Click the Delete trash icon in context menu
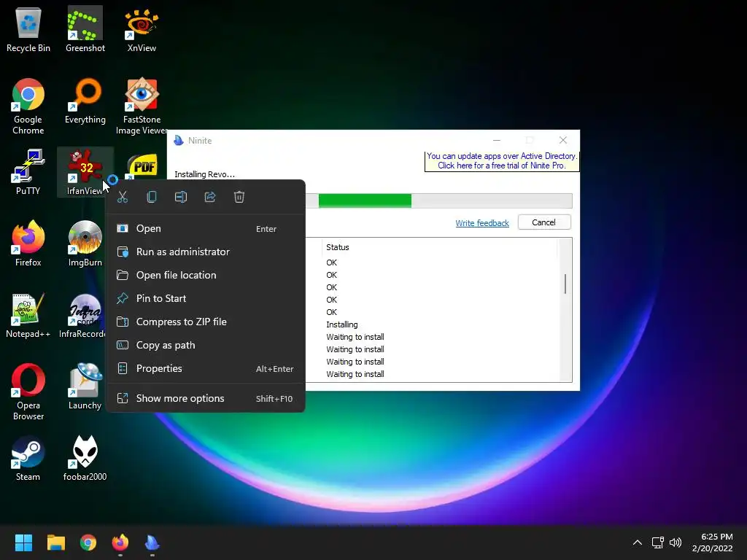 (x=239, y=197)
